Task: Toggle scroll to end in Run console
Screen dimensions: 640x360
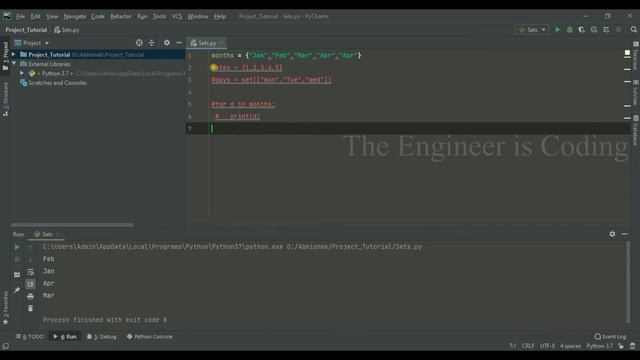Action: click(x=30, y=284)
